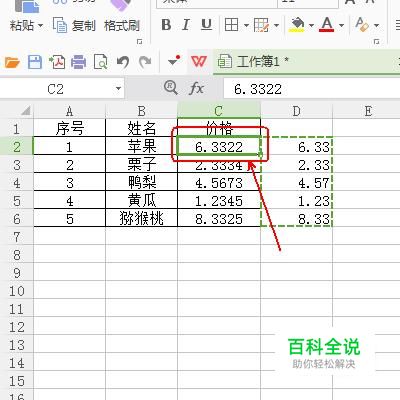Select row 7 header
This screenshot has width=400, height=400.
click(17, 237)
